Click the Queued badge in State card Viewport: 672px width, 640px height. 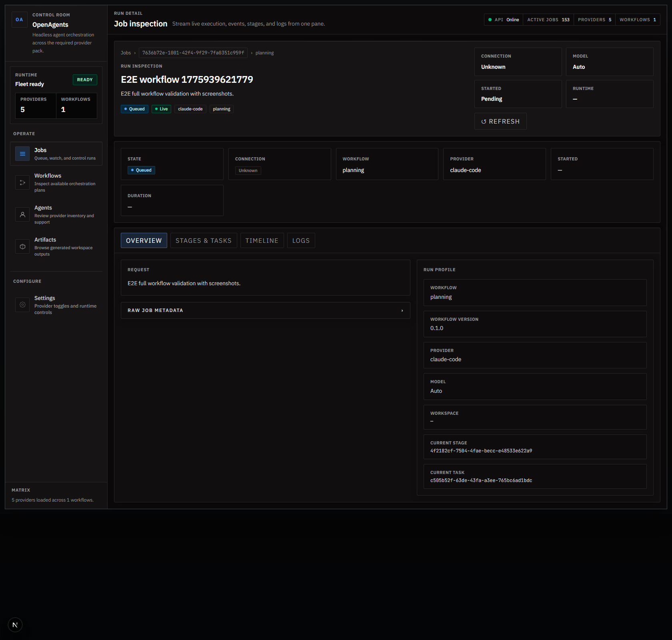[141, 170]
